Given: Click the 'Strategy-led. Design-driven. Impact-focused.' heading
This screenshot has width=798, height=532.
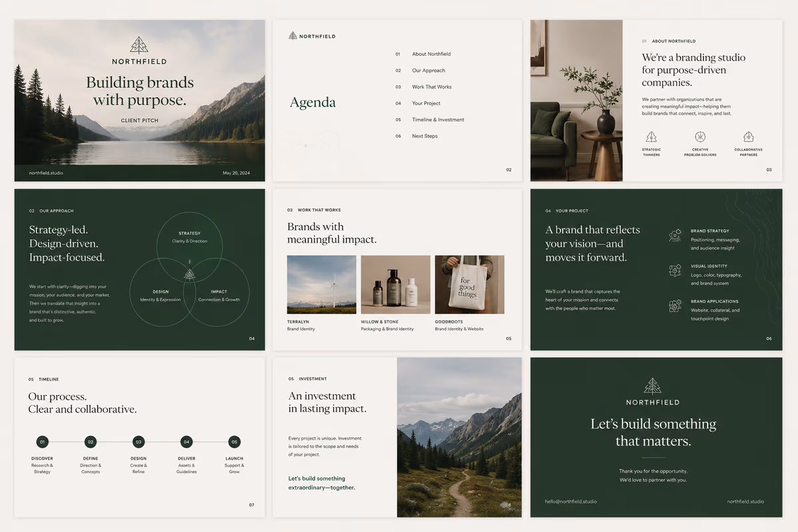Looking at the screenshot, I should tap(67, 243).
